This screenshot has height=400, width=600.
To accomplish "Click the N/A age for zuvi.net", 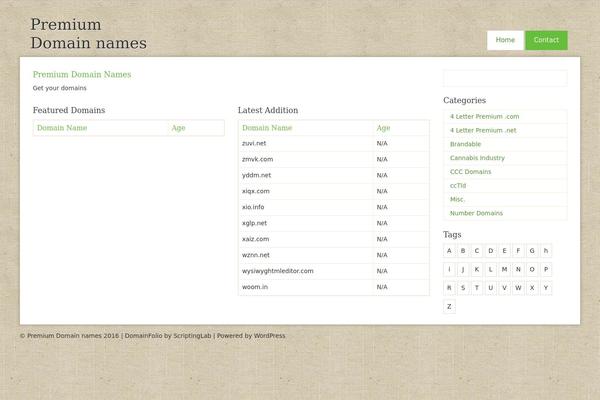I will tap(382, 143).
